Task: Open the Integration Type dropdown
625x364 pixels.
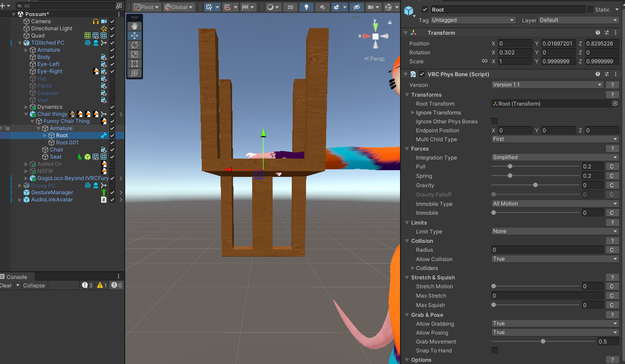Action: [555, 157]
